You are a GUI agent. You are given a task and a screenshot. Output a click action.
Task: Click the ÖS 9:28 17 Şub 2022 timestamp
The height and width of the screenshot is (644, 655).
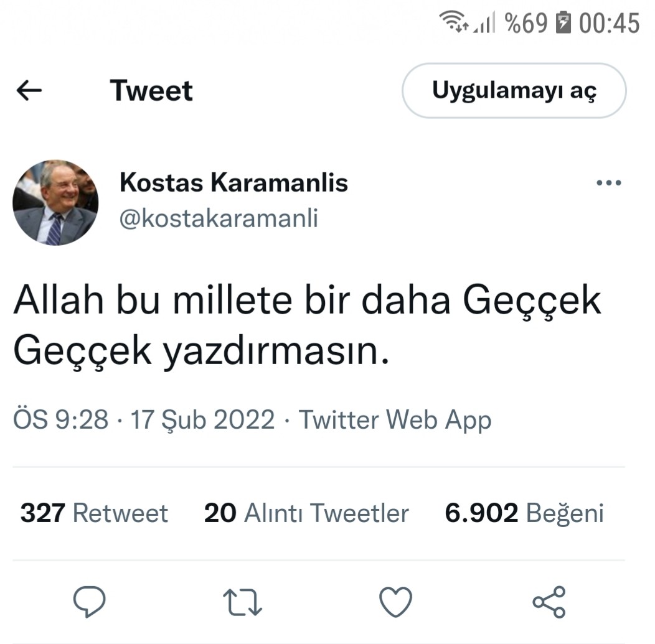click(x=144, y=420)
